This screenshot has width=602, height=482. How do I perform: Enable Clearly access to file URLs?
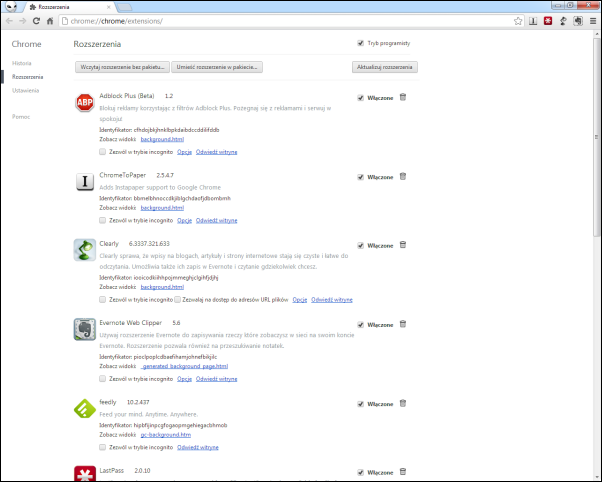[x=177, y=299]
